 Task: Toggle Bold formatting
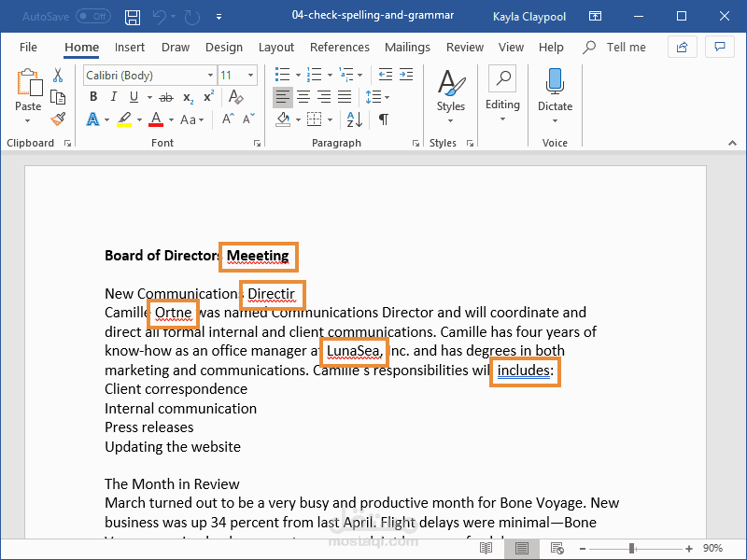point(93,97)
